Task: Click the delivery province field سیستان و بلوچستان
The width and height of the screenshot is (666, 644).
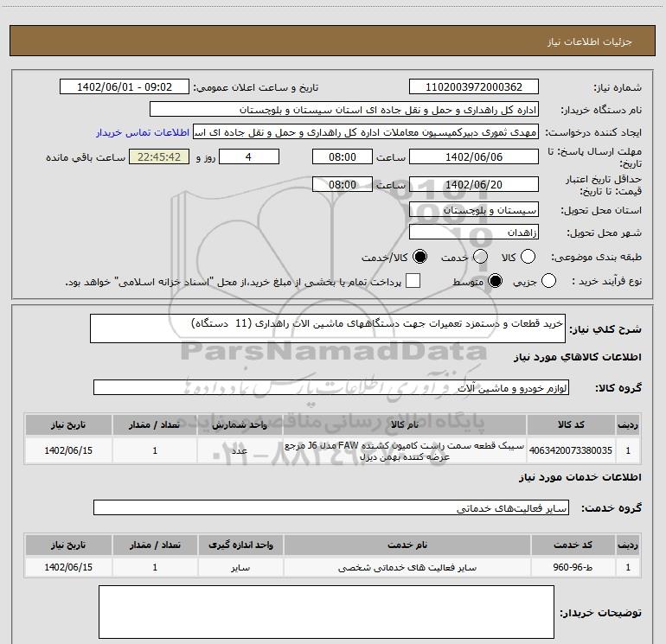Action: tap(474, 210)
